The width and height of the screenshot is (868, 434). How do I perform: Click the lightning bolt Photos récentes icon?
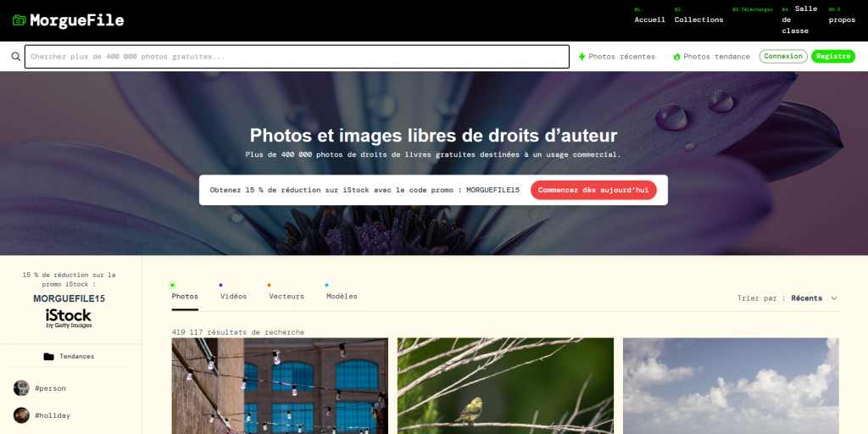(581, 57)
